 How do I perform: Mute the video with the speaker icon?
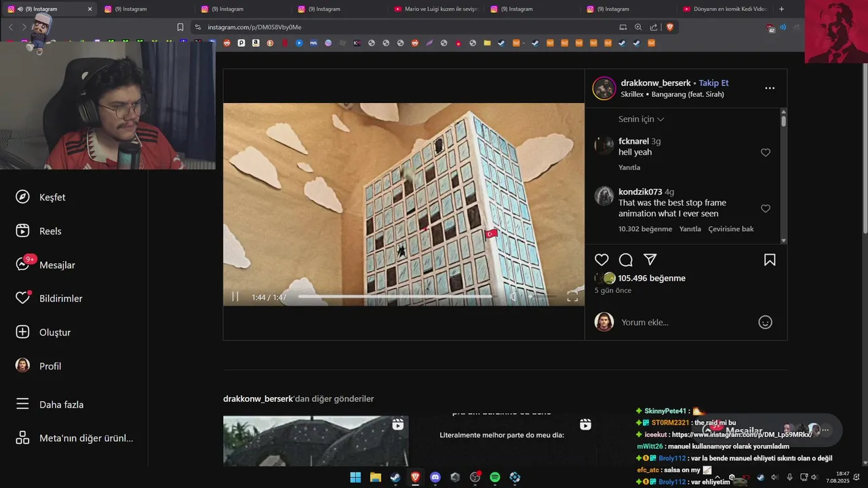tap(513, 297)
